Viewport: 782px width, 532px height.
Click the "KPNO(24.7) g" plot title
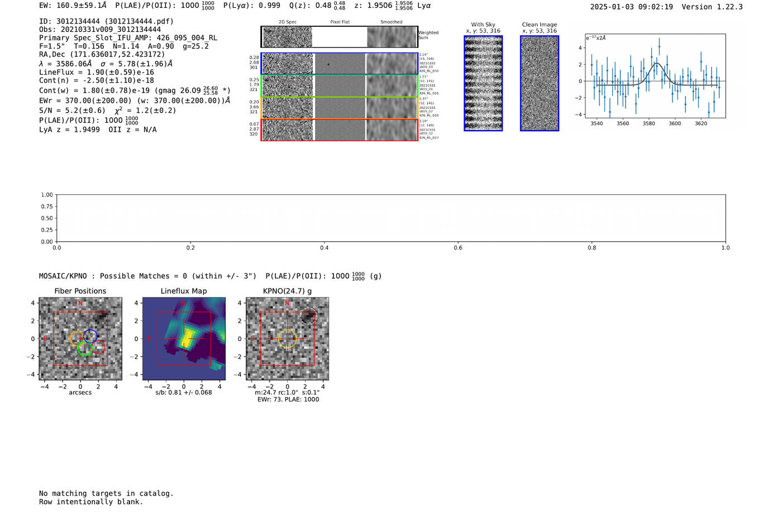(287, 291)
